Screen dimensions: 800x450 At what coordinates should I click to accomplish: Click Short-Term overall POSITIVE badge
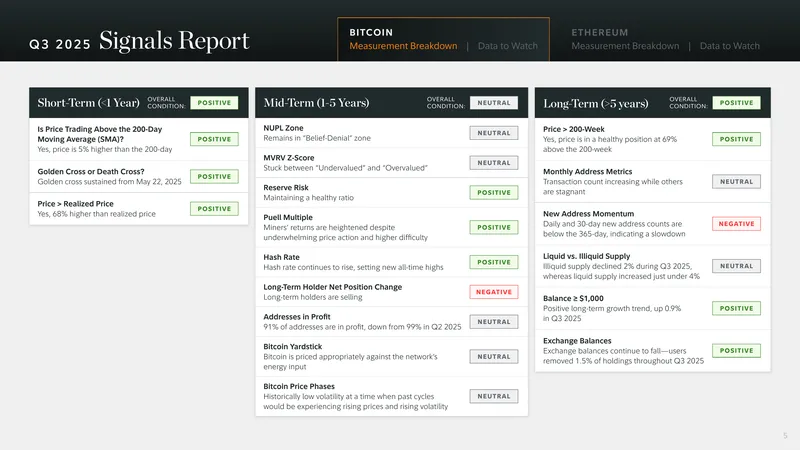[x=214, y=103]
